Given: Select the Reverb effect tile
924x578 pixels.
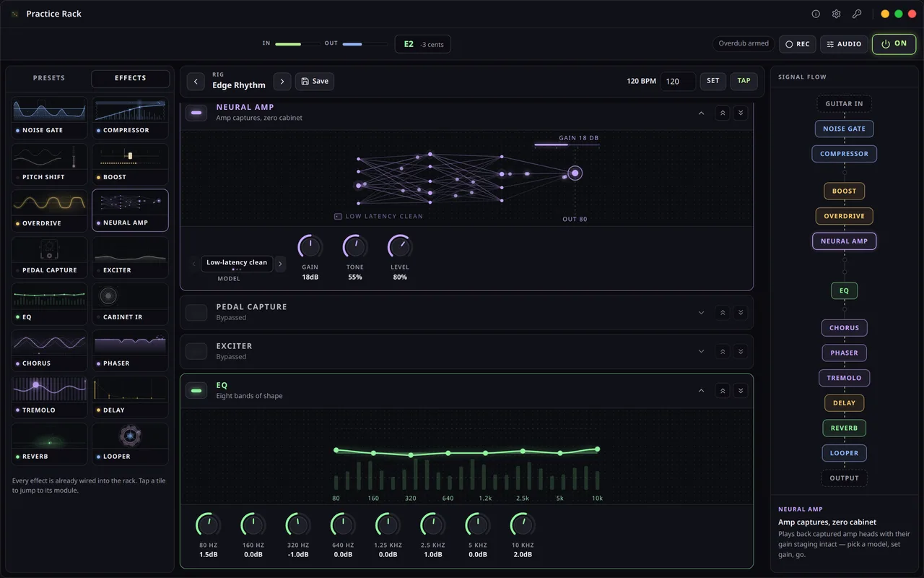Looking at the screenshot, I should coord(49,444).
